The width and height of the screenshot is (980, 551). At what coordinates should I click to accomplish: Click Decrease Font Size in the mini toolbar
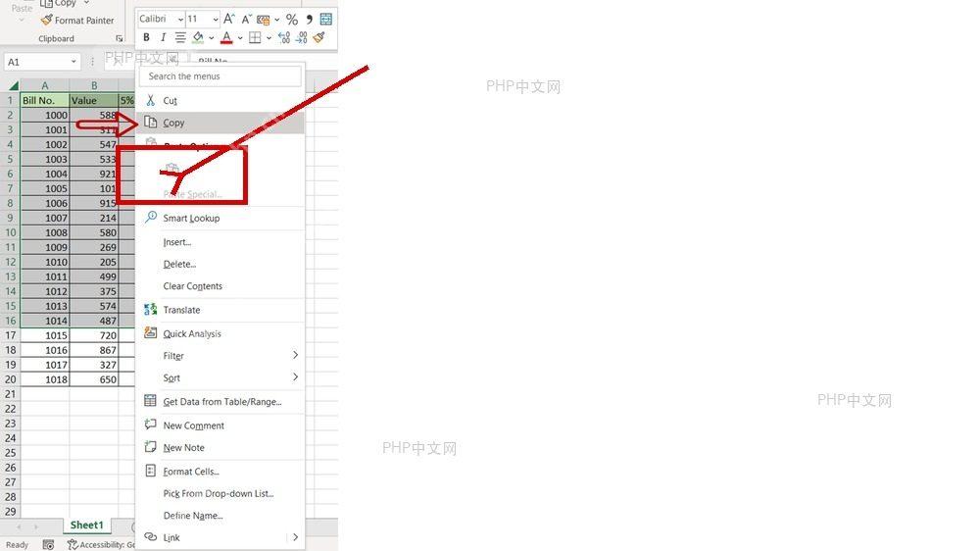246,19
